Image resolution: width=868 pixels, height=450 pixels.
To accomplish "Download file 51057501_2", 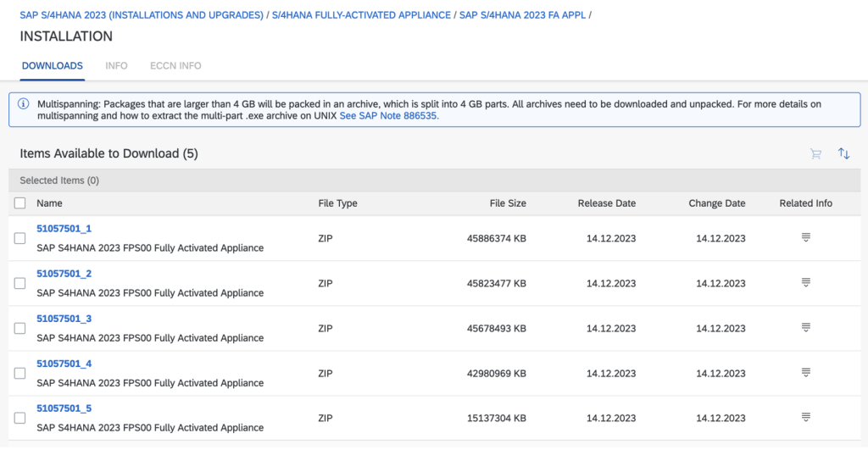I will (x=64, y=274).
